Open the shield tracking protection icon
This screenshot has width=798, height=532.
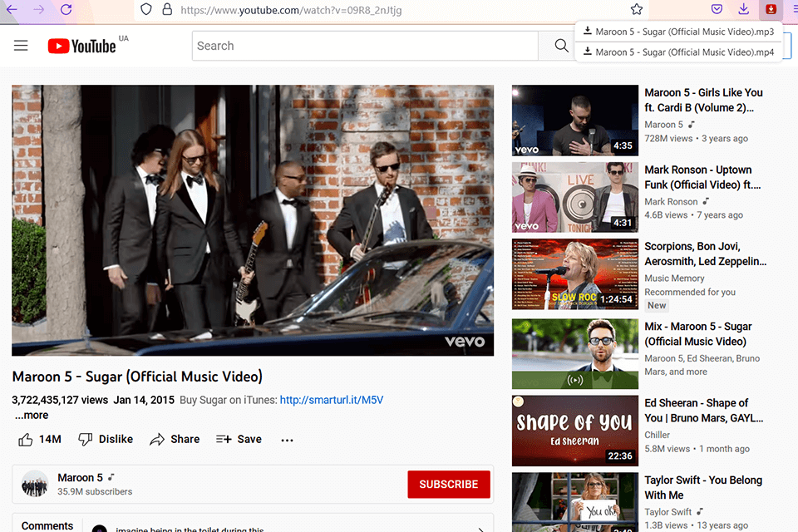146,9
